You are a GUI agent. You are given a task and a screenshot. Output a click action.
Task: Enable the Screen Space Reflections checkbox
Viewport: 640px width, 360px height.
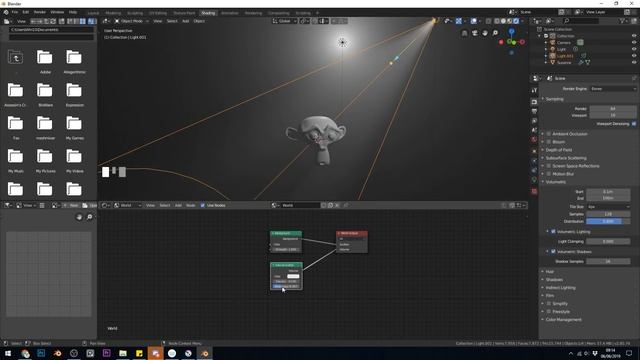(x=549, y=166)
